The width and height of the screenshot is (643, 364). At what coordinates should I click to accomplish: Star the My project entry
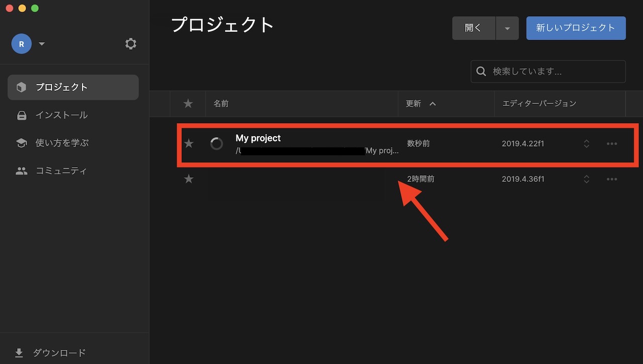pos(188,144)
